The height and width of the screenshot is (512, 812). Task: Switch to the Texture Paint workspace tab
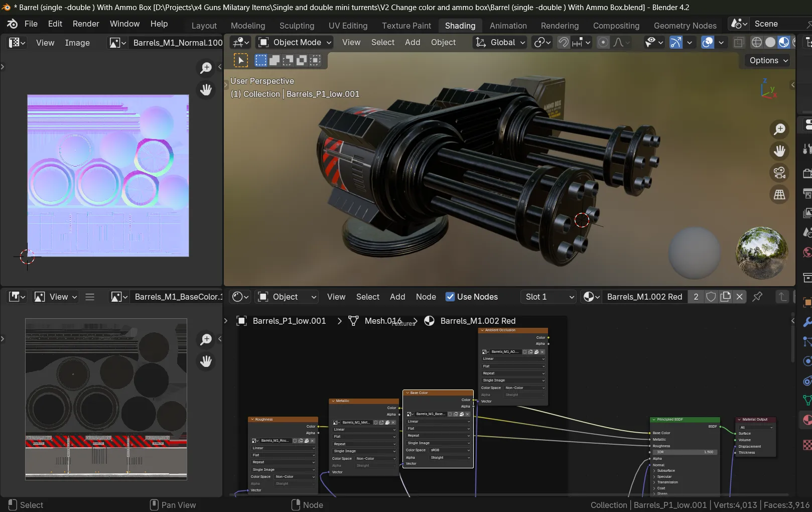coord(406,26)
